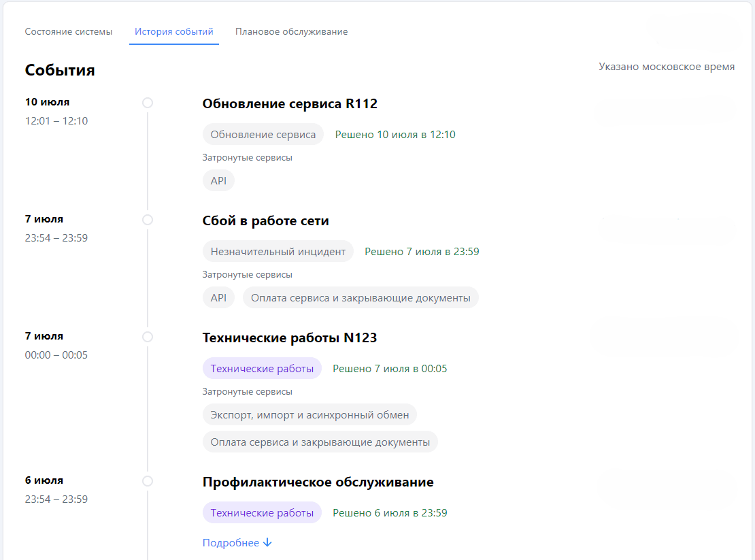Click the down arrow next to Подробнее
Viewport: 755px width, 560px height.
(x=268, y=542)
